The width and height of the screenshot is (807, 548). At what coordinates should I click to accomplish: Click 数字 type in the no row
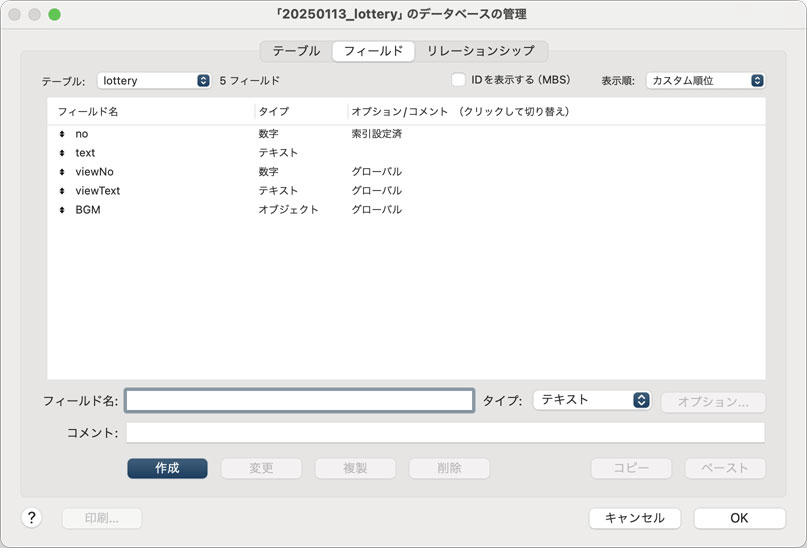[268, 134]
